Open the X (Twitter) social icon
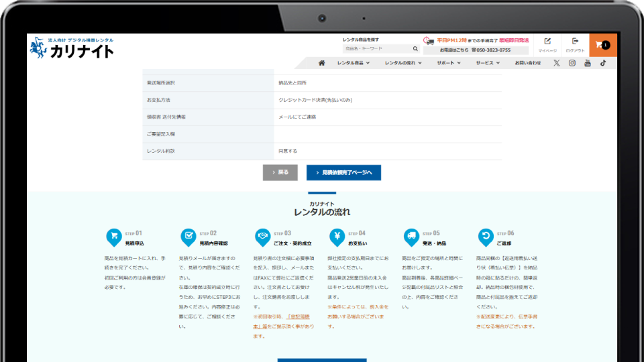Image resolution: width=644 pixels, height=362 pixels. pyautogui.click(x=556, y=63)
